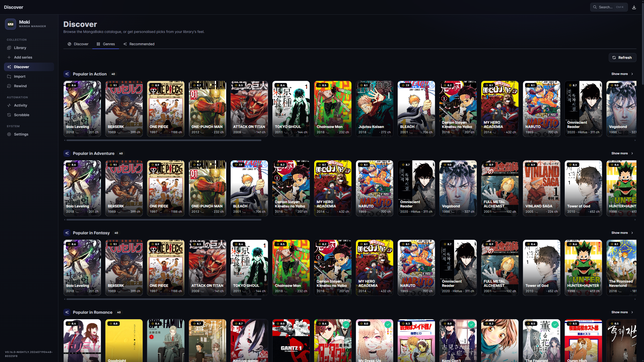
Task: Open FULL METAL ALCHEMIST cover in Adventure row
Action: 500,188
